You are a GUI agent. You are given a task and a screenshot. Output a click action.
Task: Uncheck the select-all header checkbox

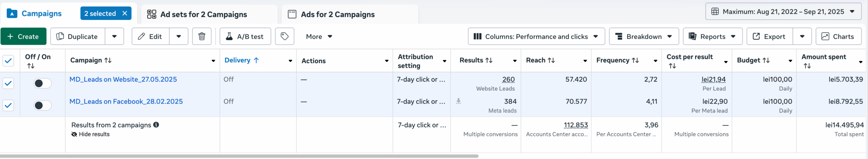pos(8,61)
